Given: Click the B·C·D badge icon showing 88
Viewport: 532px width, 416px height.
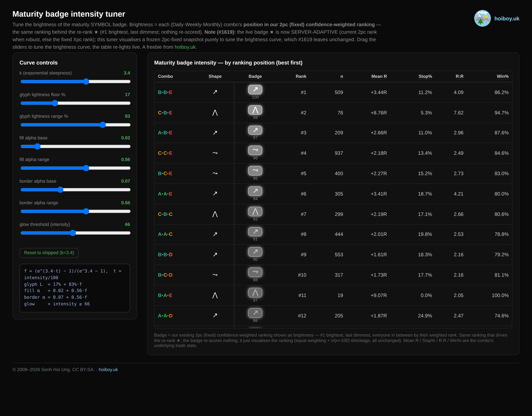Looking at the screenshot, I should click(255, 272).
